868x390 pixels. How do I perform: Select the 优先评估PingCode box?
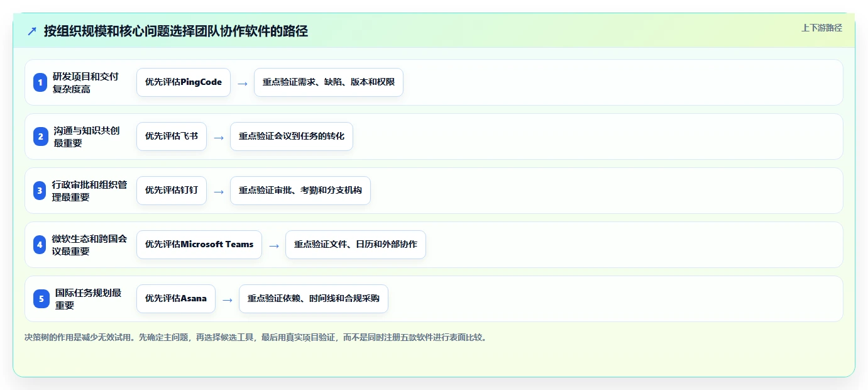coord(184,82)
